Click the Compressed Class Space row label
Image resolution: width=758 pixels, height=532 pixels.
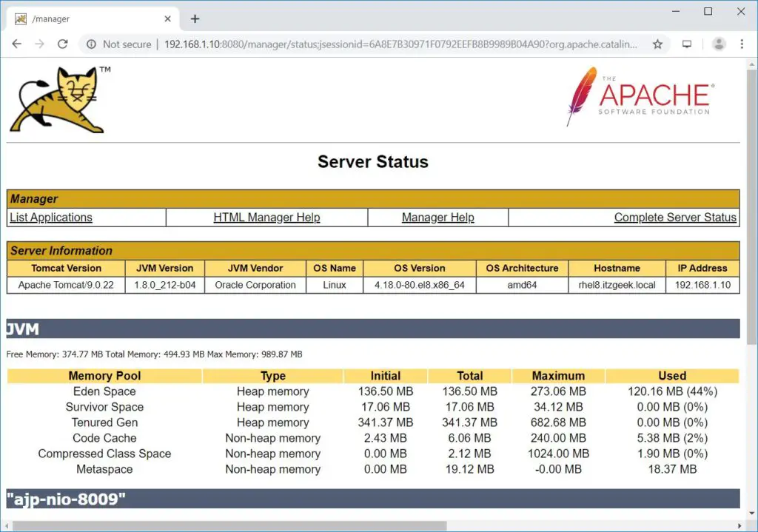point(104,454)
